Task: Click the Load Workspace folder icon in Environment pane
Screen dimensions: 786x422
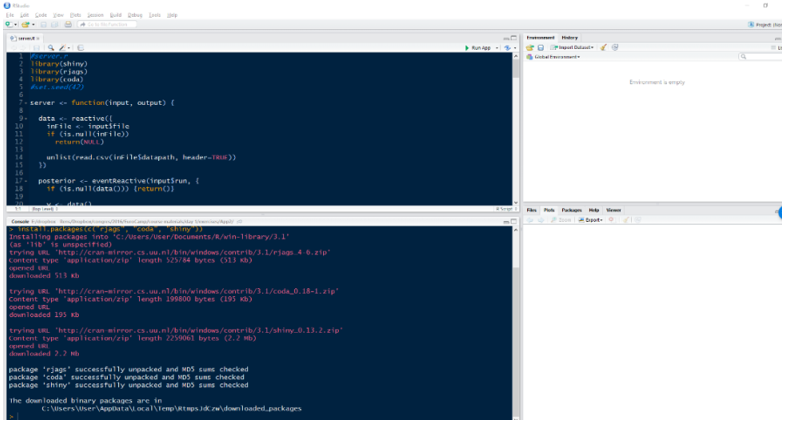Action: (x=530, y=47)
